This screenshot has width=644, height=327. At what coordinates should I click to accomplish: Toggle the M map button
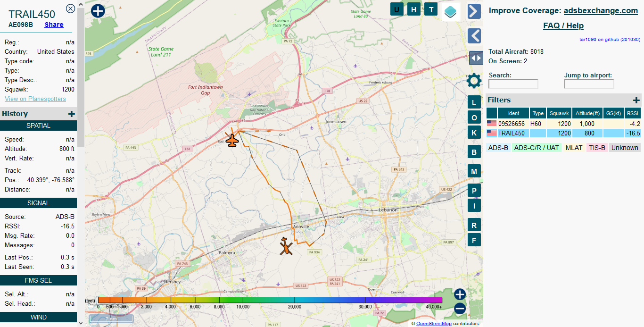pyautogui.click(x=474, y=172)
